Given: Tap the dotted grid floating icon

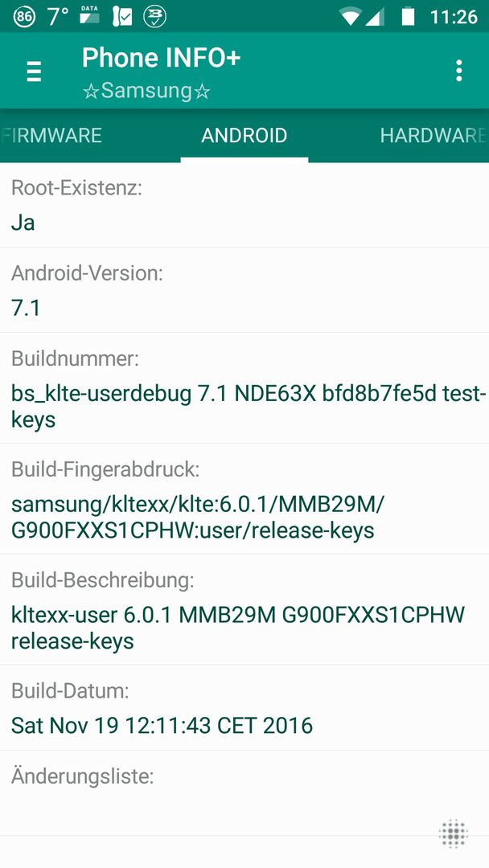Looking at the screenshot, I should [454, 833].
